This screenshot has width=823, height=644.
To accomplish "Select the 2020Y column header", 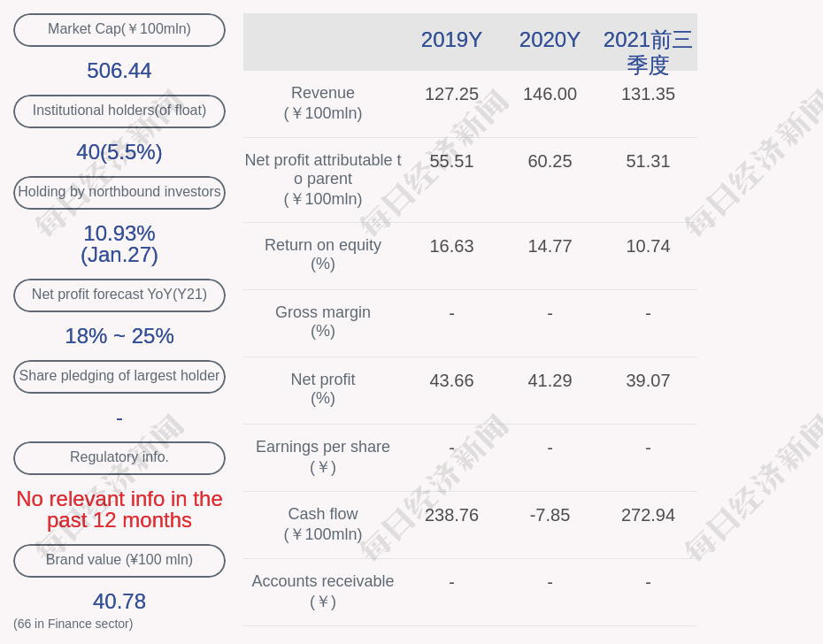I will point(550,40).
